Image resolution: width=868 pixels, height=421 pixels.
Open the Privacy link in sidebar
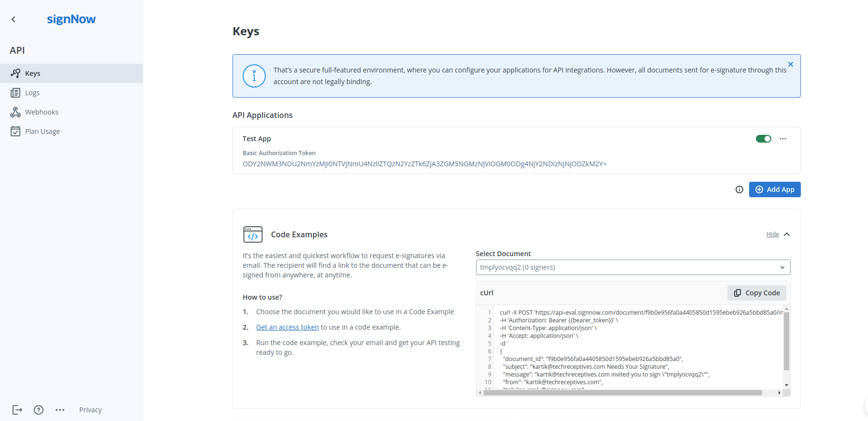coord(90,410)
